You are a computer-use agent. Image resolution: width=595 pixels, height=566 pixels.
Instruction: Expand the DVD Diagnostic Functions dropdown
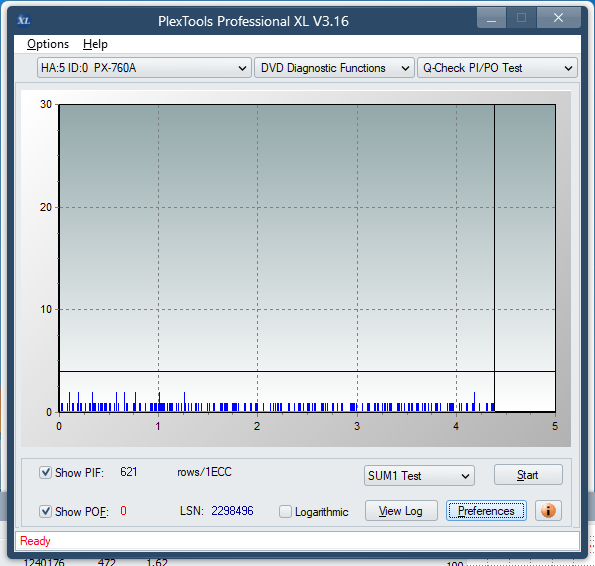[334, 68]
